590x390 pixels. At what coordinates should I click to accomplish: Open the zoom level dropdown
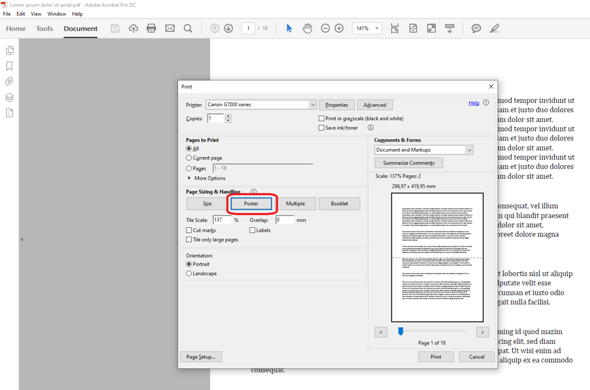pyautogui.click(x=377, y=28)
